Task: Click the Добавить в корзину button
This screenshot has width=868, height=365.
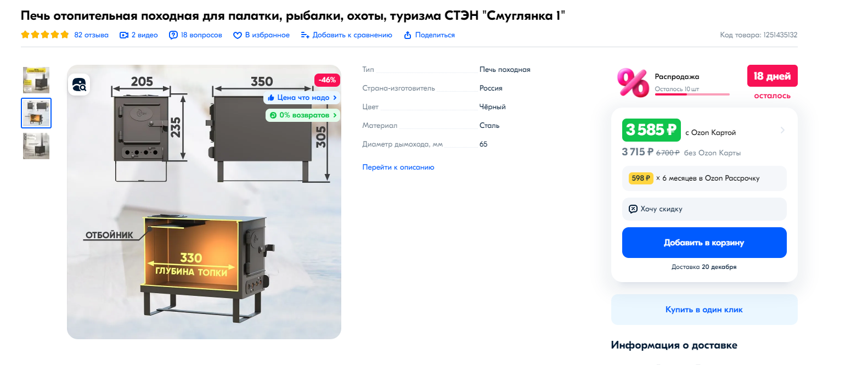Action: pos(704,243)
